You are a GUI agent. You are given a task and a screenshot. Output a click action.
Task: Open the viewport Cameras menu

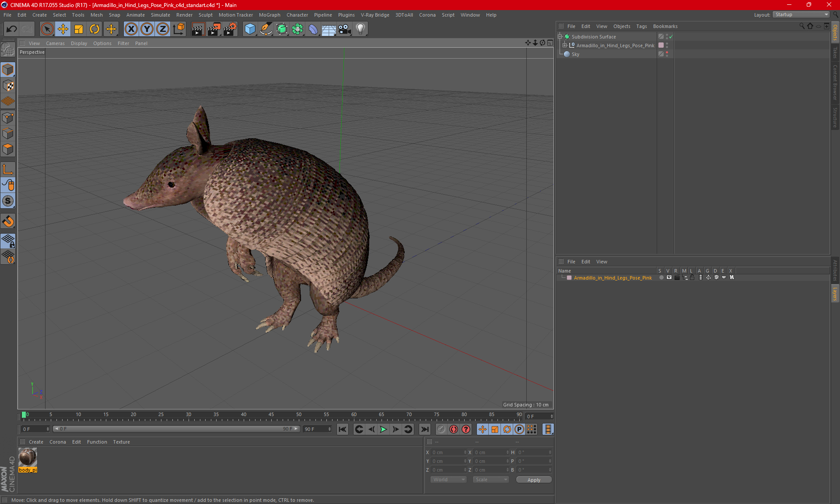coord(55,43)
